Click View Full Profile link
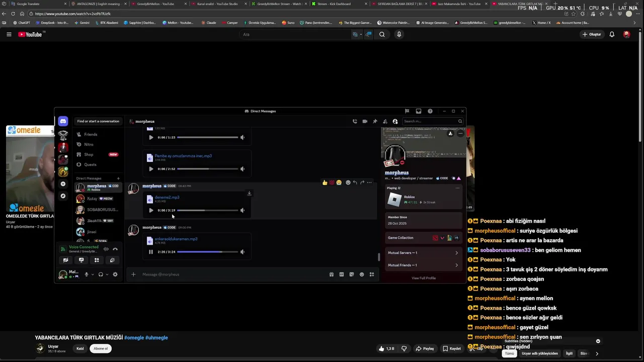Viewport: 644px width, 362px height. pos(424,278)
